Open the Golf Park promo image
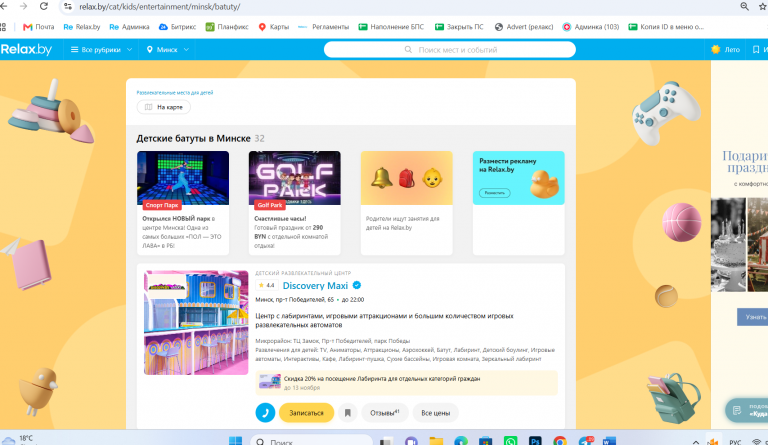The width and height of the screenshot is (768, 445). pos(294,178)
